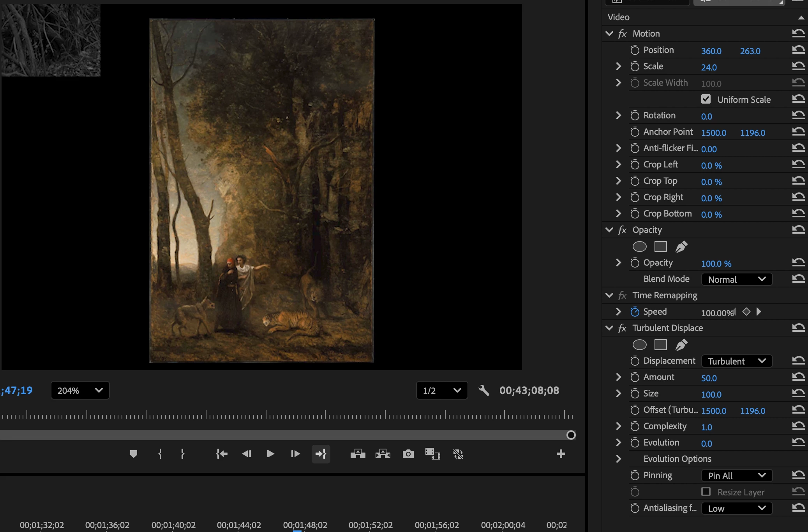Click the zoom scroll bar end handle
This screenshot has width=808, height=532.
click(x=571, y=435)
